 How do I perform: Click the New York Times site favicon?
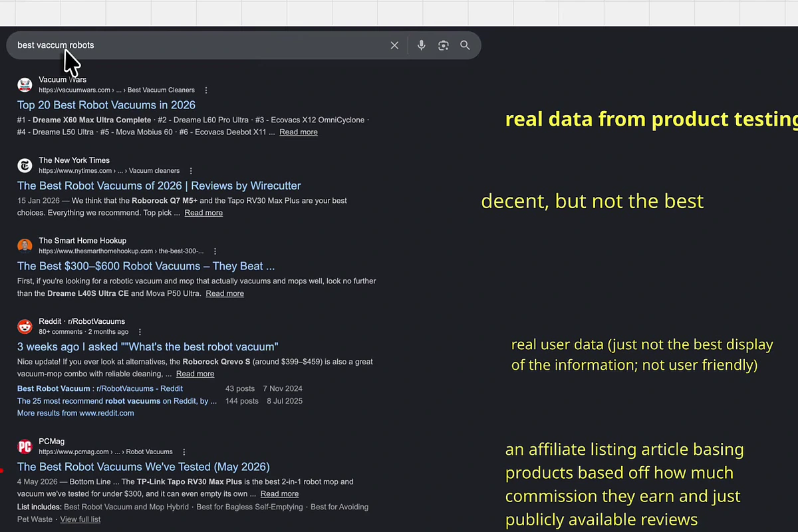click(x=25, y=166)
